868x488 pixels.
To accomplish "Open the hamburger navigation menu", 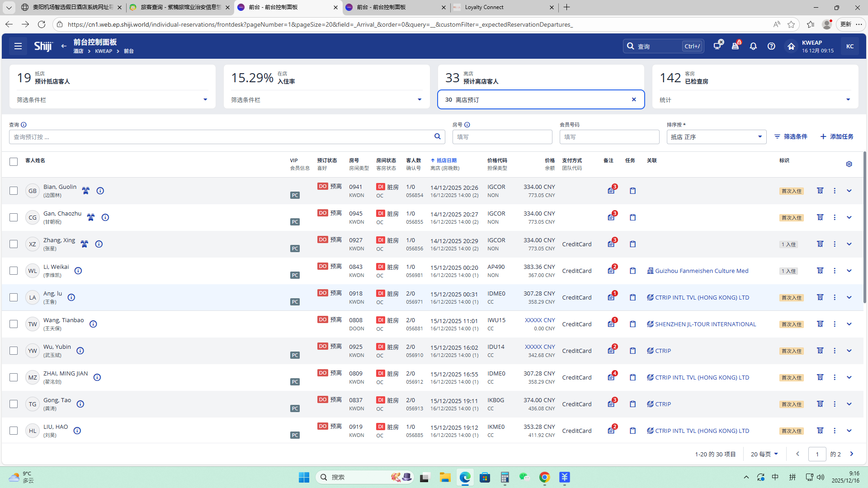I will 18,46.
